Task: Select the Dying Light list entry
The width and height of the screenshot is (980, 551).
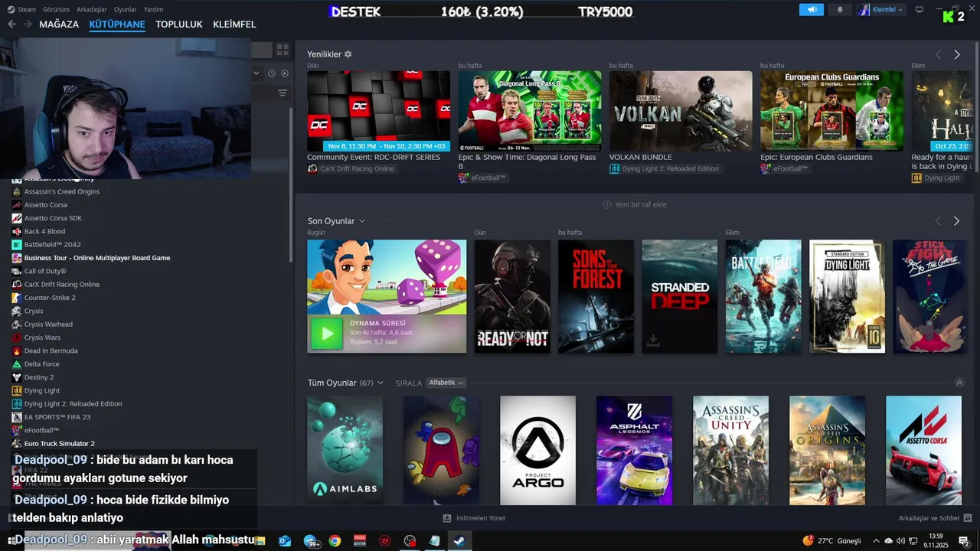Action: coord(42,390)
